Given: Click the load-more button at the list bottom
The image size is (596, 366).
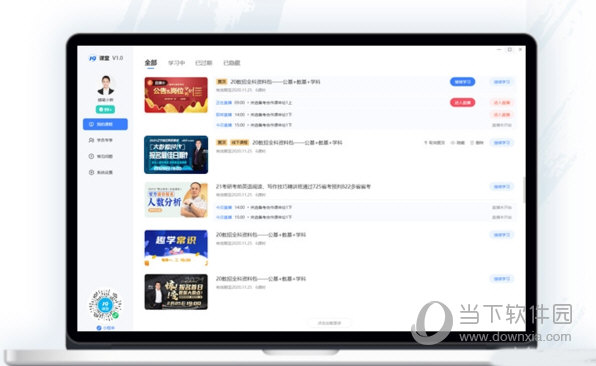Looking at the screenshot, I should tap(330, 323).
